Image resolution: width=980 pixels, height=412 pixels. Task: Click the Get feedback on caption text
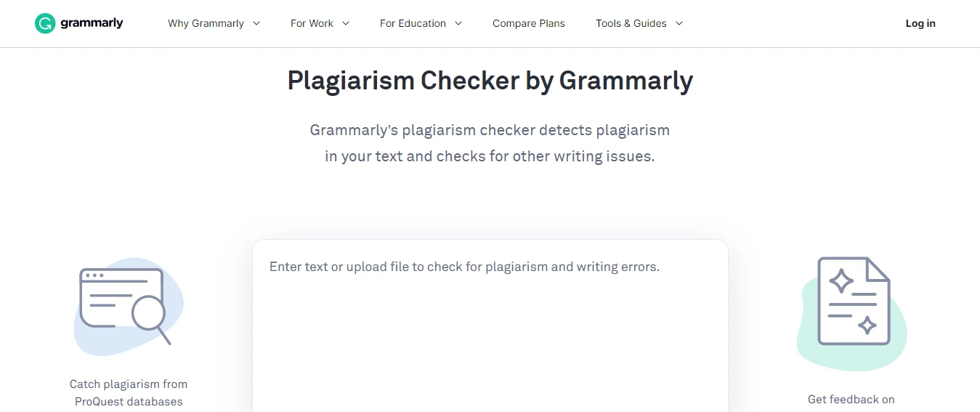click(851, 399)
